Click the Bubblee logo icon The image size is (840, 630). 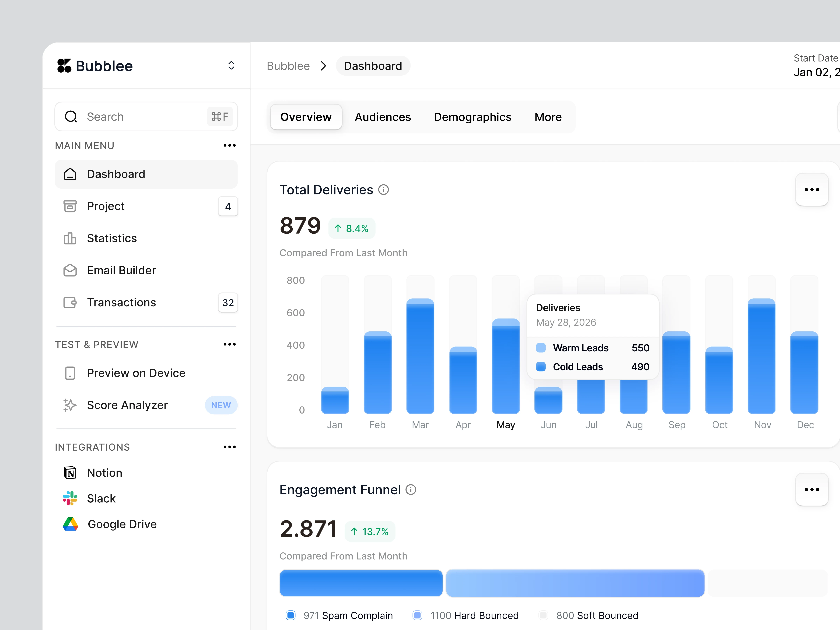pyautogui.click(x=64, y=66)
